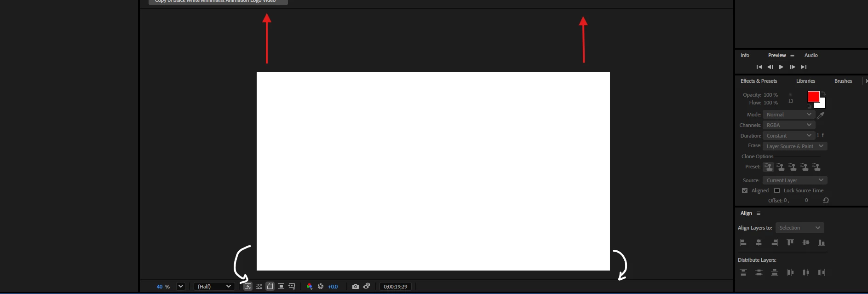Open the Align panel menu
Viewport: 868px width, 294px height.
coord(759,213)
